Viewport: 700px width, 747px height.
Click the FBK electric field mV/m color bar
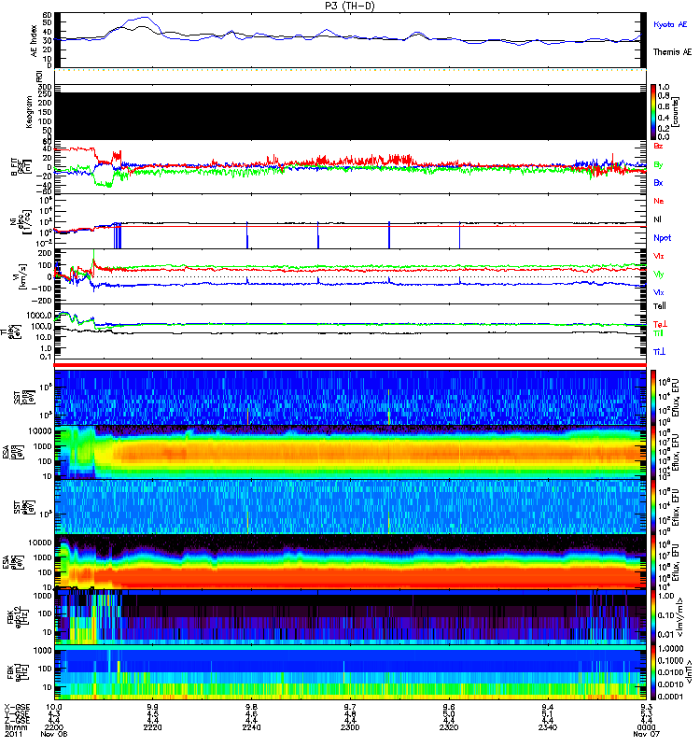pyautogui.click(x=653, y=617)
